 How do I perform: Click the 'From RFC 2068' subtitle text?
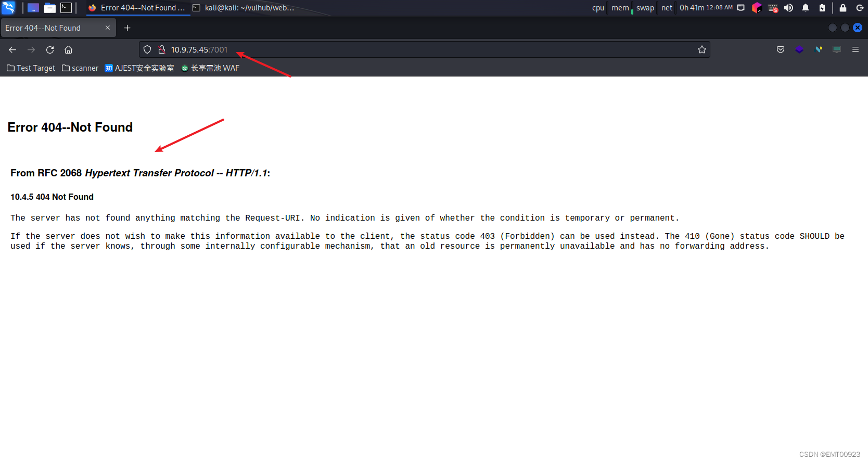click(141, 173)
